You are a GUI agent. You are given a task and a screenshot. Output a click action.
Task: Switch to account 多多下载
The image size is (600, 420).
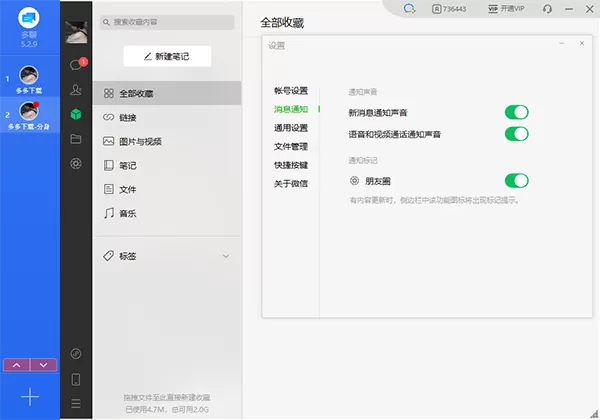coord(29,79)
